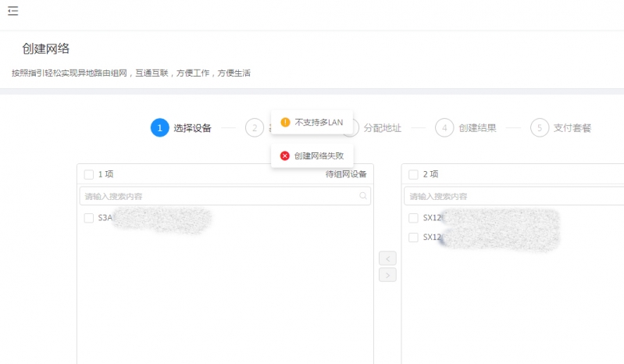Click the 创建网络失败 error message text

[x=319, y=156]
